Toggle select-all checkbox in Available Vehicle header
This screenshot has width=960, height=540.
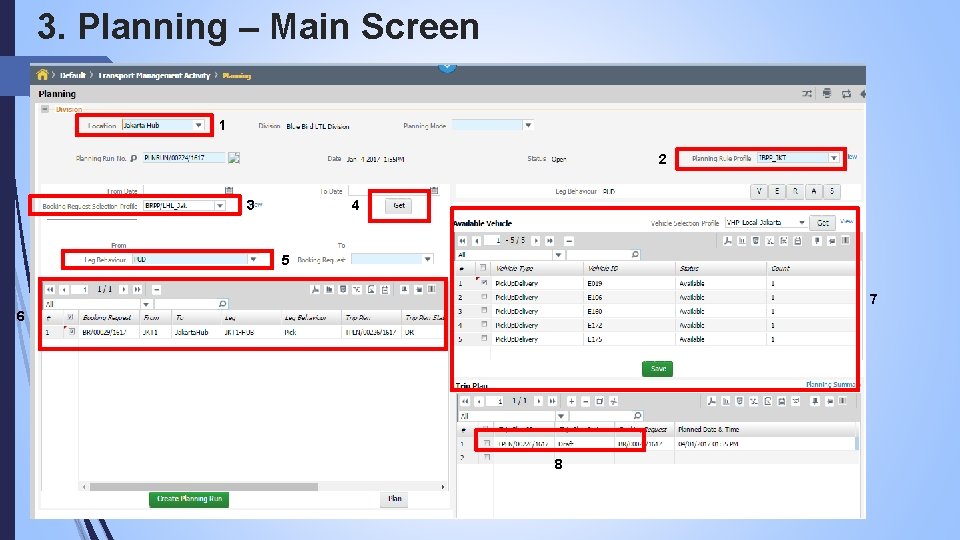click(483, 268)
